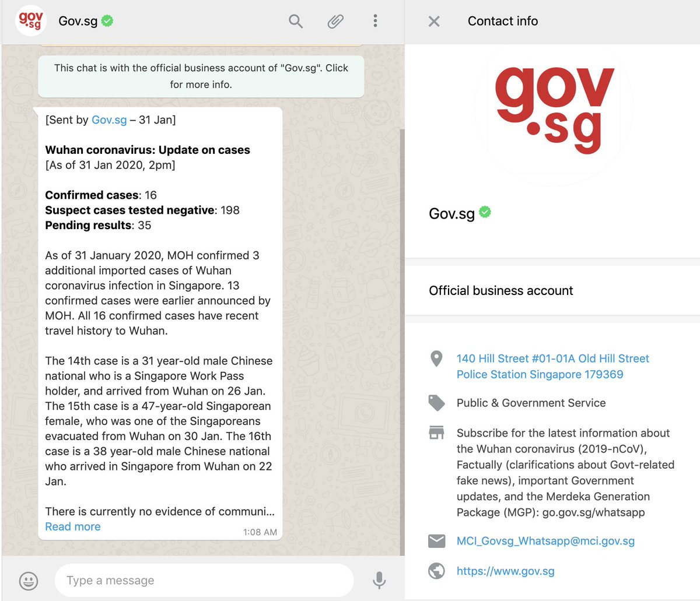Click the 'Pending results: 35' line
Screen dimensions: 700x601
98,226
